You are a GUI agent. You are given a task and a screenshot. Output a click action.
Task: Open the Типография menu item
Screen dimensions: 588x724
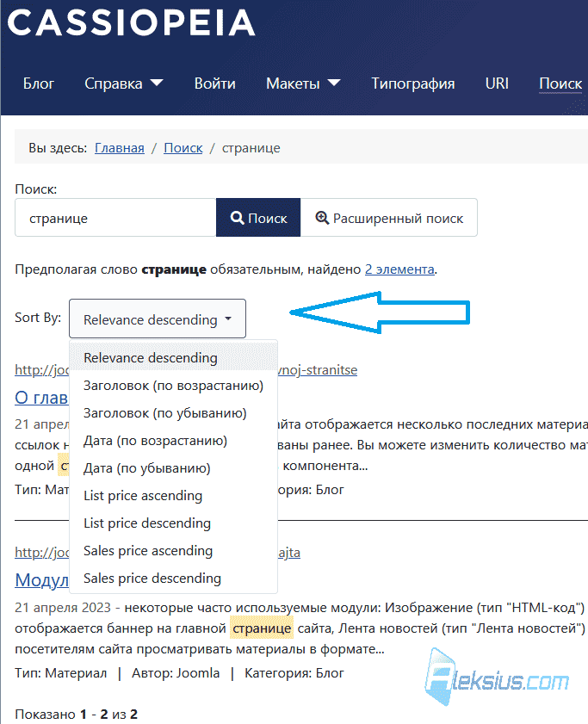point(413,84)
